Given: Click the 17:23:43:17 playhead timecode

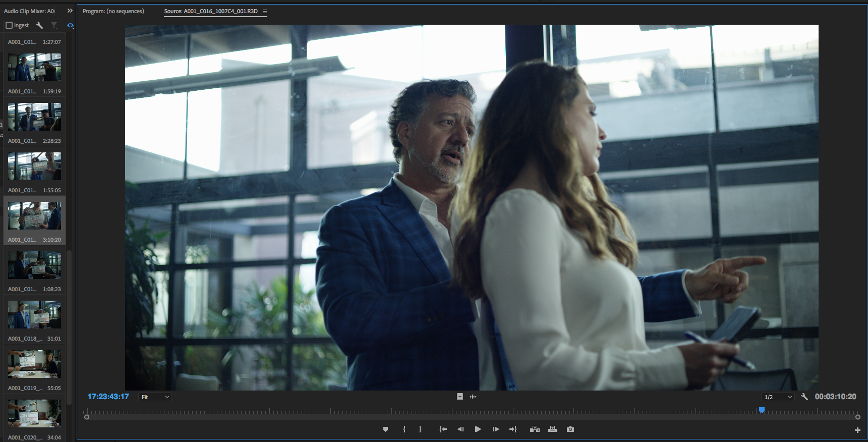Looking at the screenshot, I should pyautogui.click(x=108, y=397).
